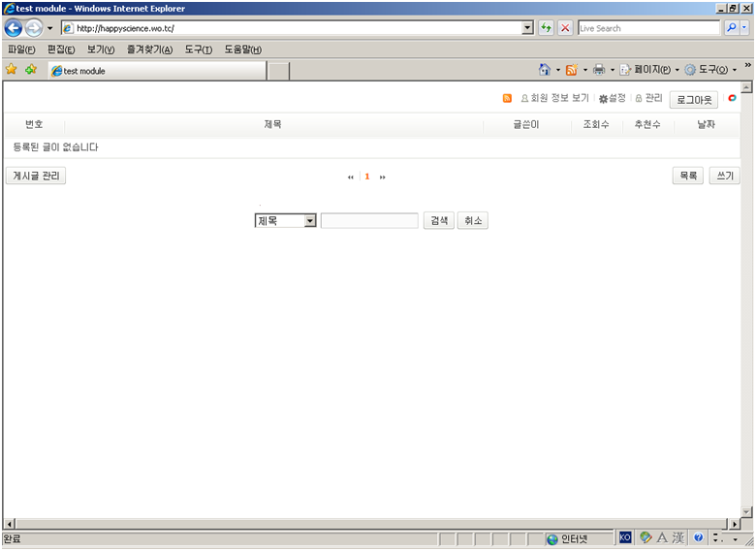The height and width of the screenshot is (551, 756).
Task: Click the 번호 column header
Action: tap(34, 124)
